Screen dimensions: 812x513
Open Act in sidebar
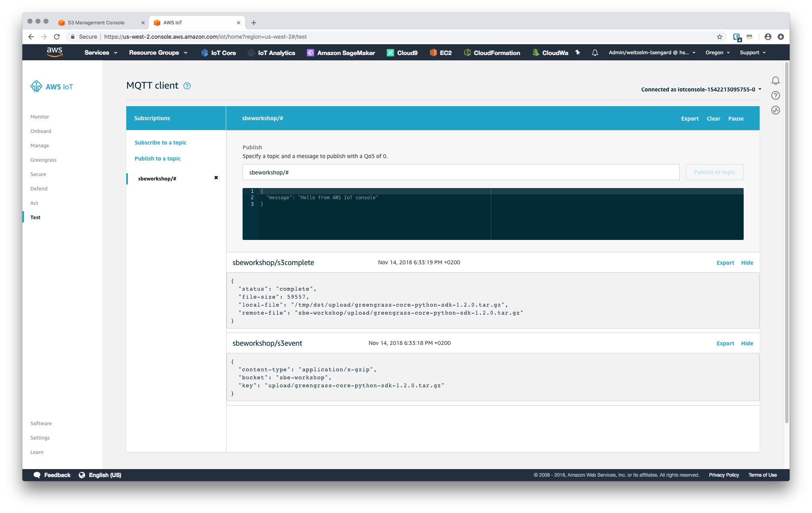point(34,203)
